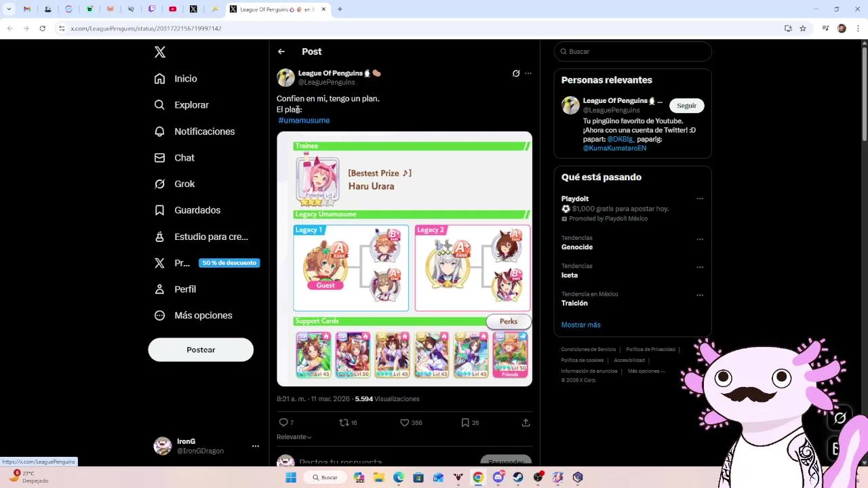Open options for Playdoit promoted item
The width and height of the screenshot is (868, 488).
tap(700, 199)
